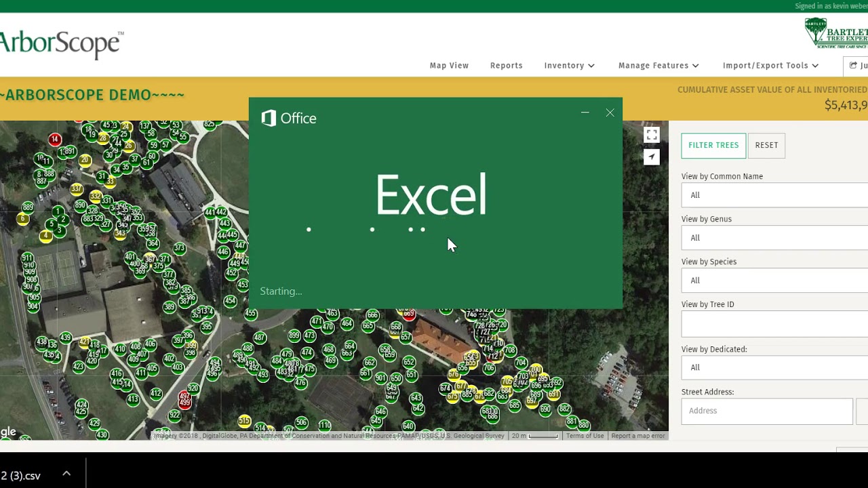868x488 pixels.
Task: Open the Reports page
Action: (x=506, y=66)
